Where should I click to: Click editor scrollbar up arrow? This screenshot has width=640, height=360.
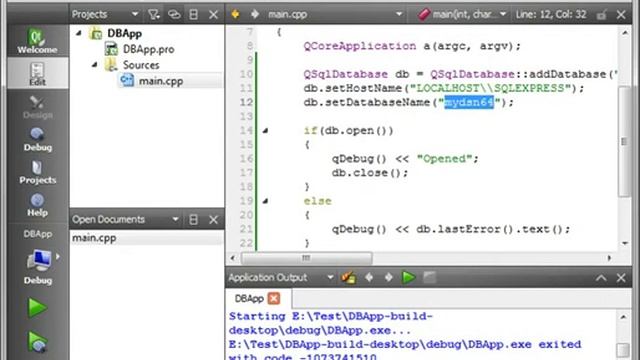coord(625,32)
